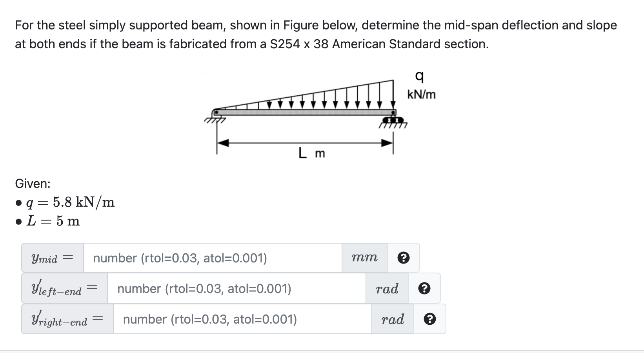Click the pinned support at beam's left end
The width and height of the screenshot is (644, 353).
point(215,117)
